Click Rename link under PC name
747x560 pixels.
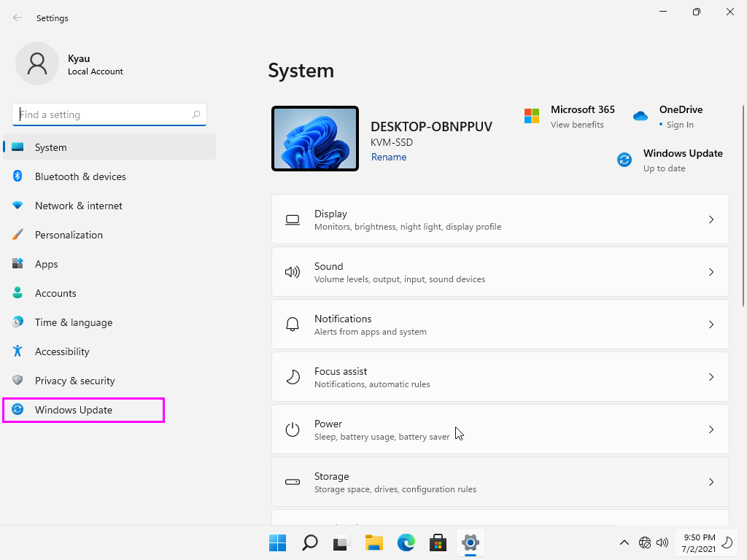tap(389, 157)
